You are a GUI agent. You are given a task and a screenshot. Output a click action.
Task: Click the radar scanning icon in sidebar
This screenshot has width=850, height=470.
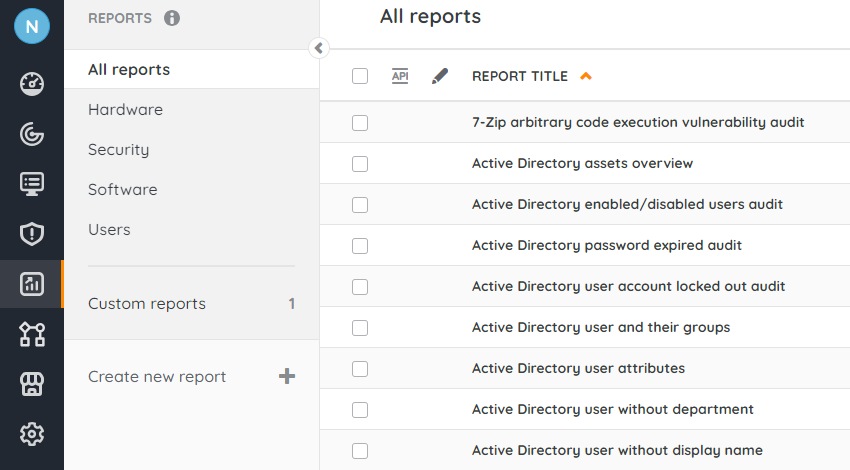32,134
